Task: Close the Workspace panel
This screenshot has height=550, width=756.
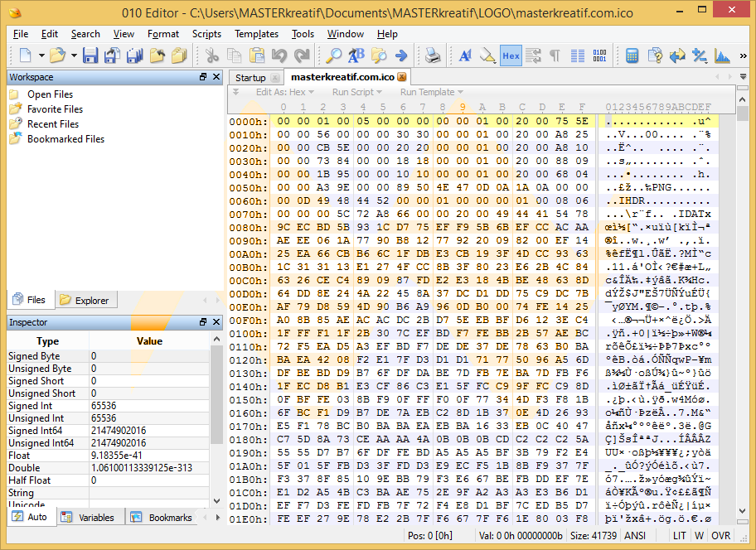Action: pos(216,76)
